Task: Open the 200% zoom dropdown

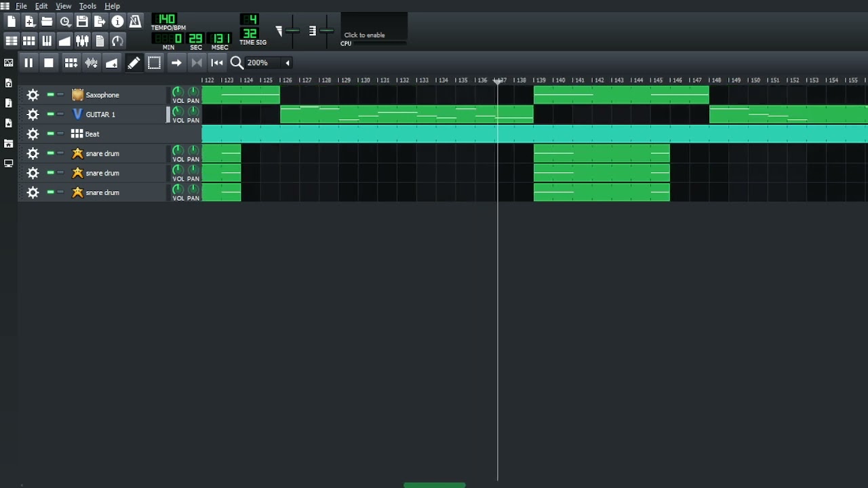Action: [269, 62]
